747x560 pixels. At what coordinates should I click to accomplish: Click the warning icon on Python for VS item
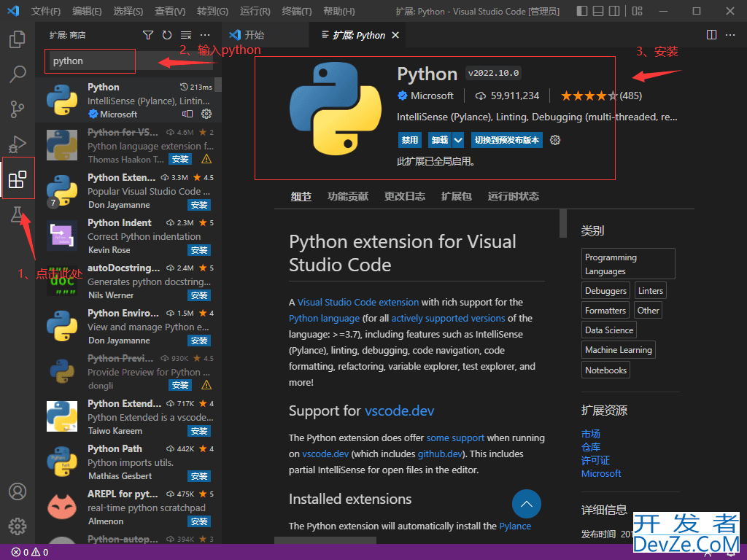click(206, 158)
